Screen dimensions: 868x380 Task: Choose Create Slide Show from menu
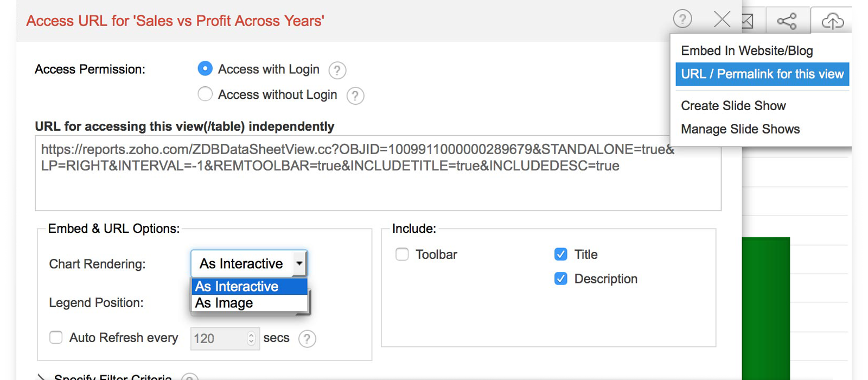coord(733,106)
